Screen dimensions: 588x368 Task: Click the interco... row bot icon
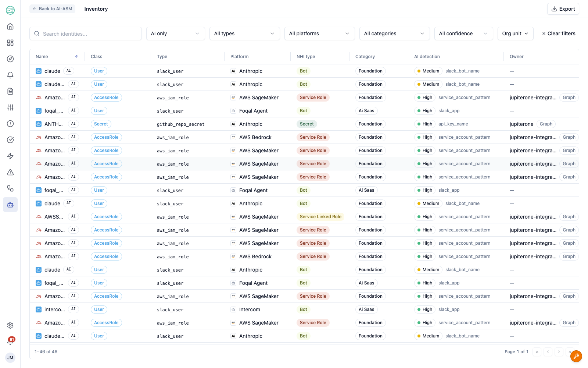(39, 309)
